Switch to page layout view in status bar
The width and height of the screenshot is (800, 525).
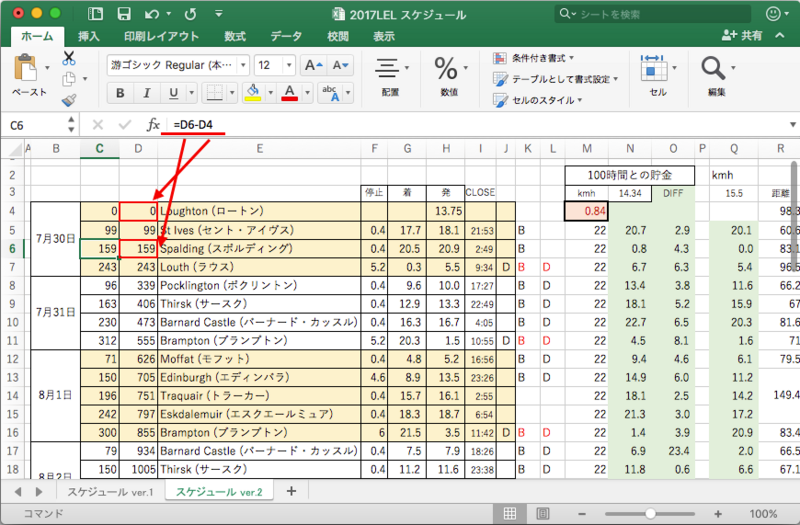(x=543, y=514)
